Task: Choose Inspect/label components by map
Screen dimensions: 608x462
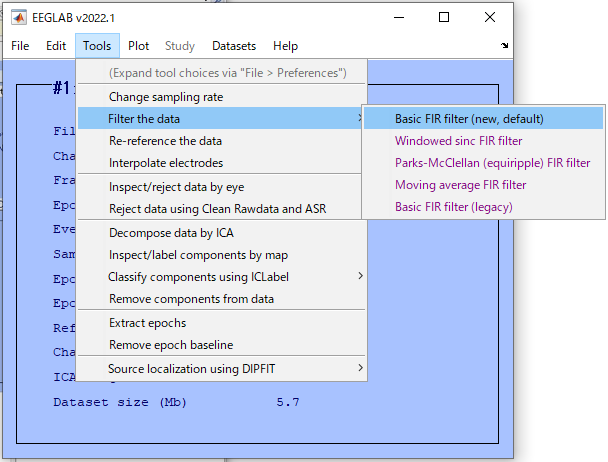Action: coord(222,254)
